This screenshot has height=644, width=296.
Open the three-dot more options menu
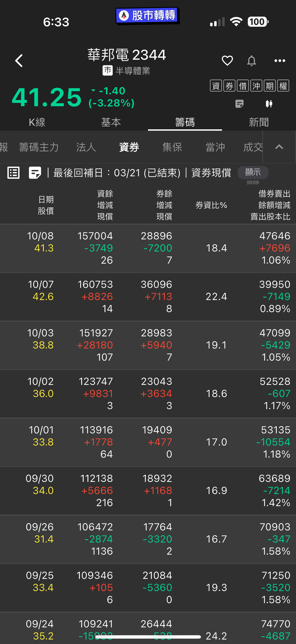coord(280,61)
